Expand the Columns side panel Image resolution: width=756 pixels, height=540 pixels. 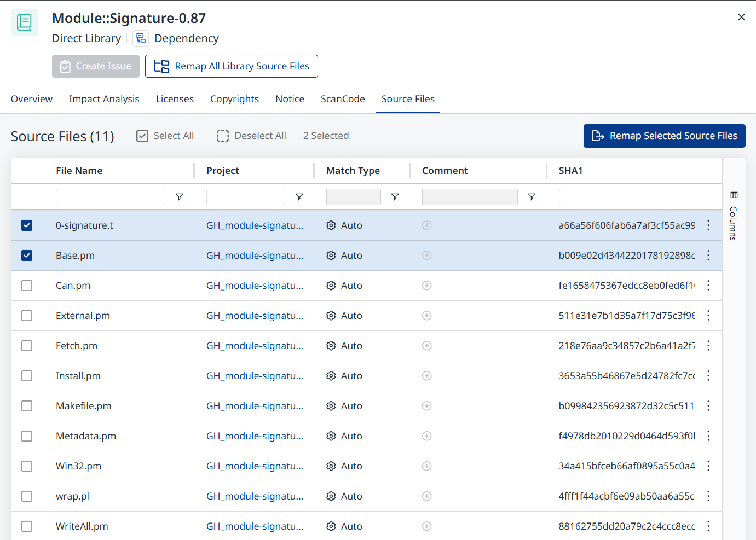(734, 217)
